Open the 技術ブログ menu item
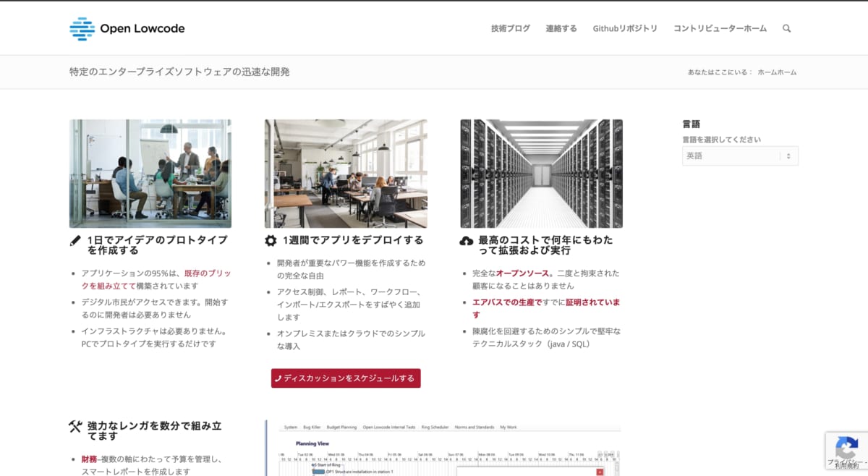868x476 pixels. 510,28
